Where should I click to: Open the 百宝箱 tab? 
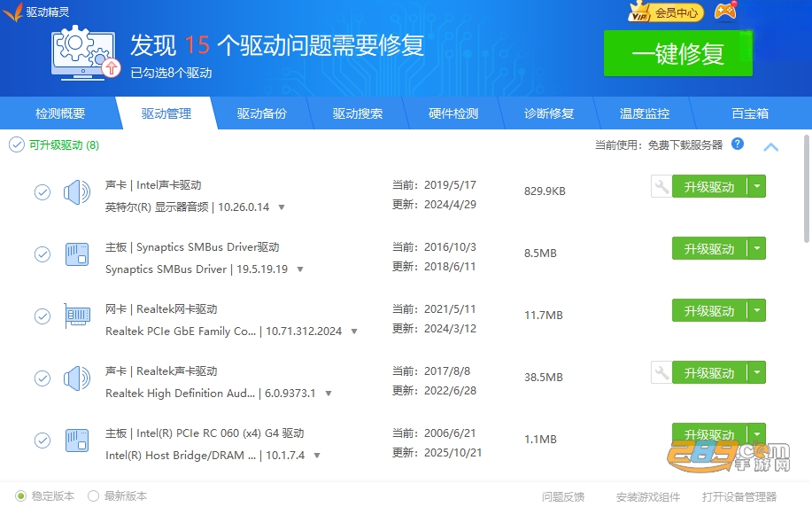[x=750, y=113]
